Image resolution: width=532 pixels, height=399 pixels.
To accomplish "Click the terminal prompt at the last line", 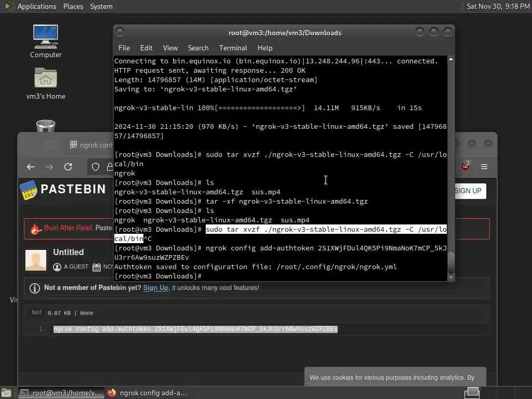I will tap(158, 276).
